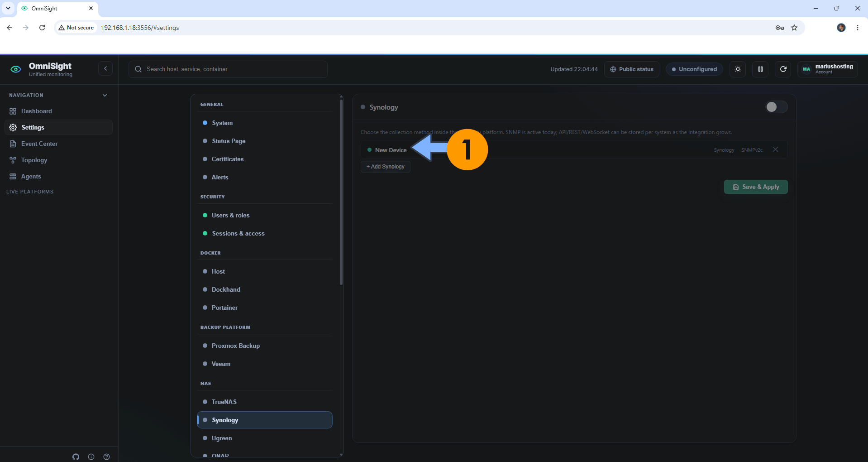Click the browser back arrow
The height and width of the screenshot is (462, 868).
(x=10, y=28)
